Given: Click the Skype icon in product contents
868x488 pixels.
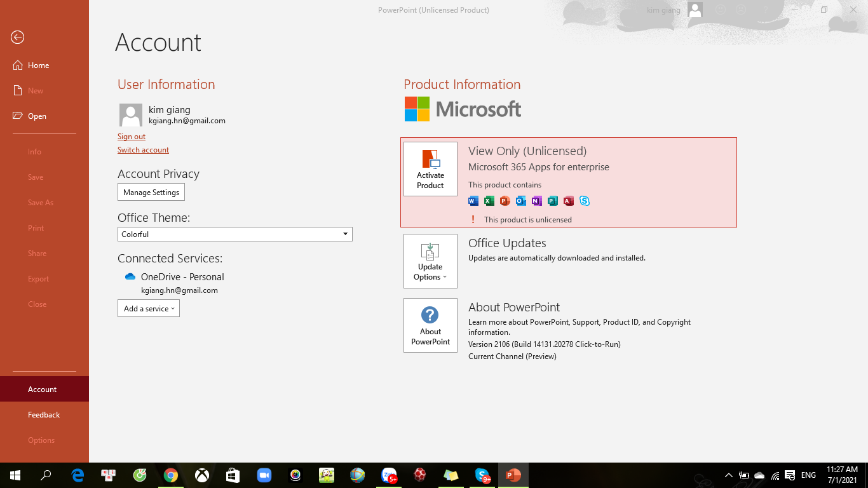Looking at the screenshot, I should pyautogui.click(x=585, y=201).
